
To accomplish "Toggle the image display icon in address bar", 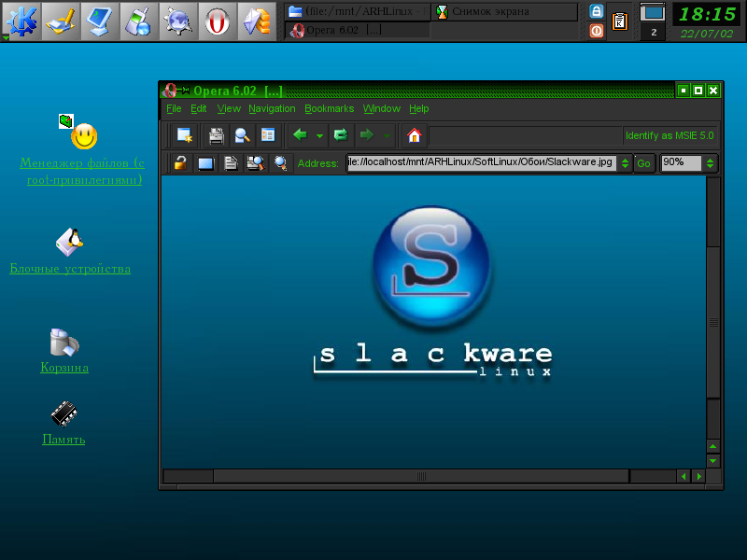I will point(254,163).
